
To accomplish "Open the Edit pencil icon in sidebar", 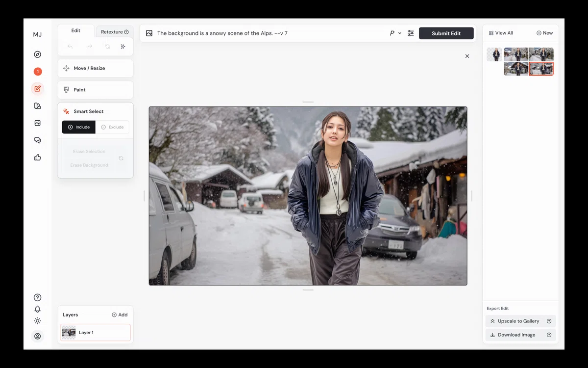I will click(x=38, y=89).
